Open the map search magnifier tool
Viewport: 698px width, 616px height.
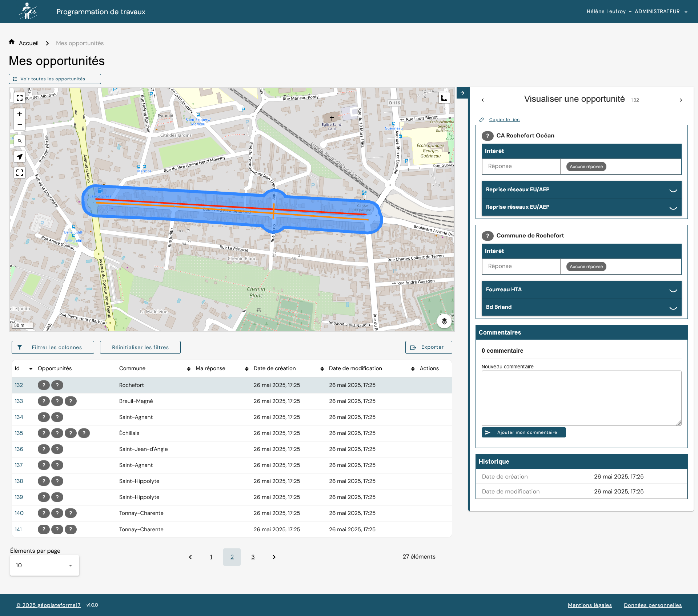[20, 141]
